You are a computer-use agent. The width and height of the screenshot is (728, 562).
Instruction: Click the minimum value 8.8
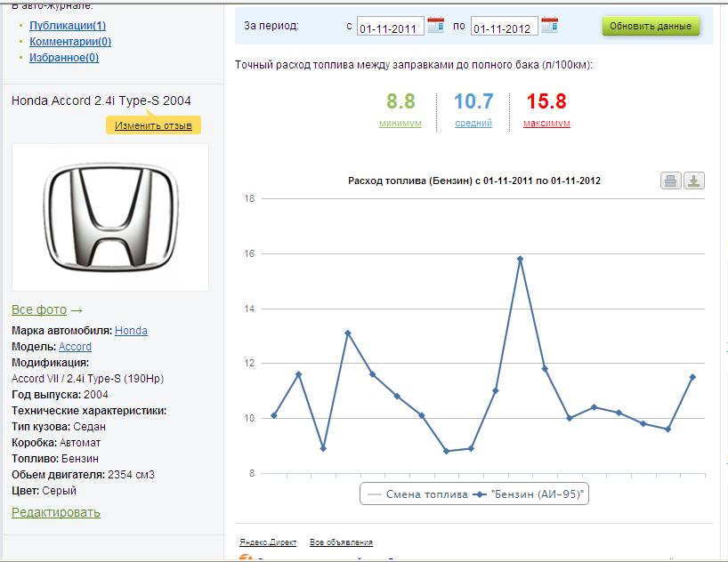[400, 101]
